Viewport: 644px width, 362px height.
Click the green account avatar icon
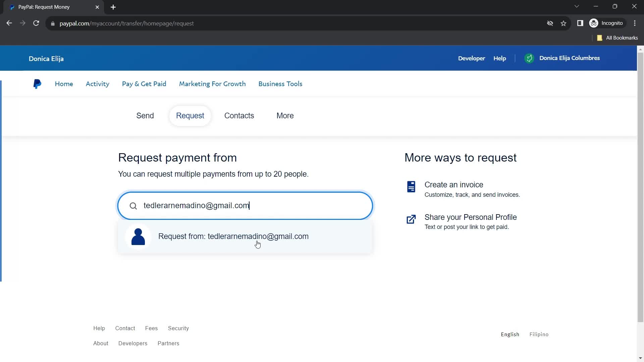pyautogui.click(x=529, y=58)
